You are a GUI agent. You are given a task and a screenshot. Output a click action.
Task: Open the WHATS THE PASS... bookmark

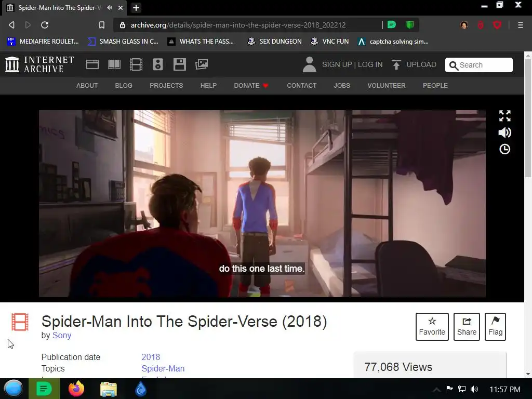point(201,42)
